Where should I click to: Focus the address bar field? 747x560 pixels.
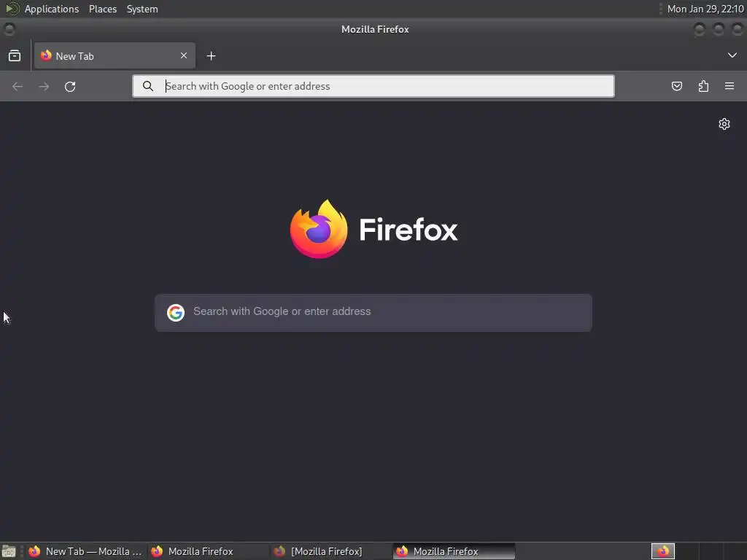(x=373, y=86)
